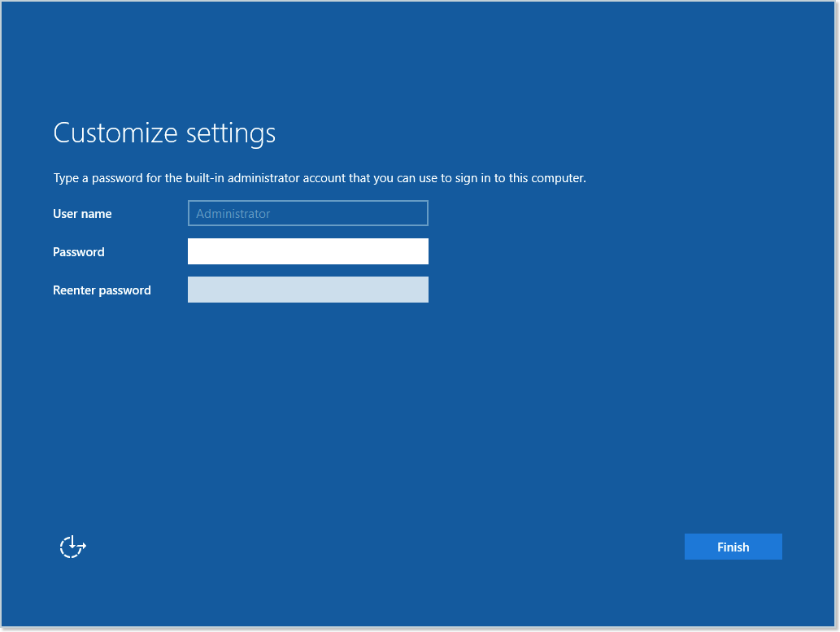The image size is (840, 632).
Task: Click the "Reenter password" label
Action: click(102, 290)
